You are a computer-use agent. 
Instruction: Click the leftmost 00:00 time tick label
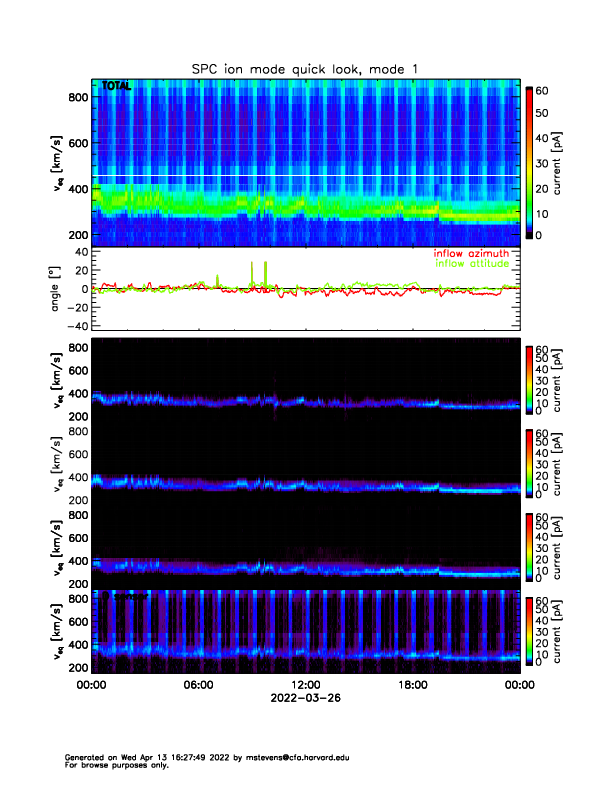tap(92, 685)
